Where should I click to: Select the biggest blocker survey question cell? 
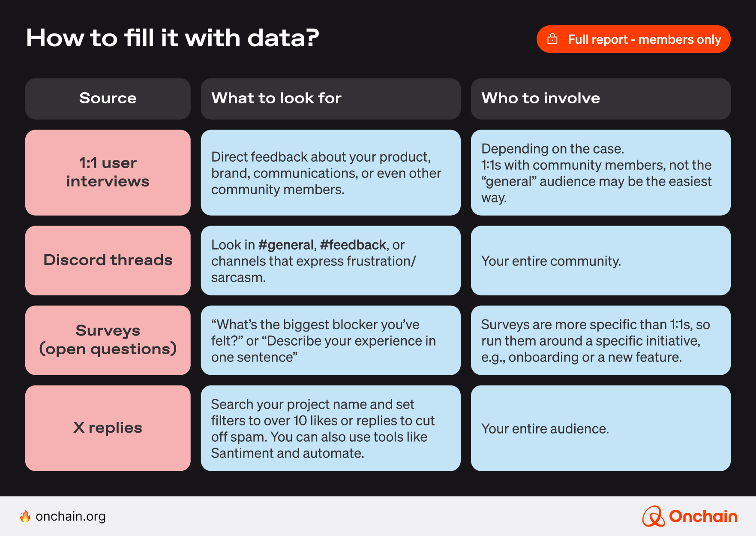point(330,340)
